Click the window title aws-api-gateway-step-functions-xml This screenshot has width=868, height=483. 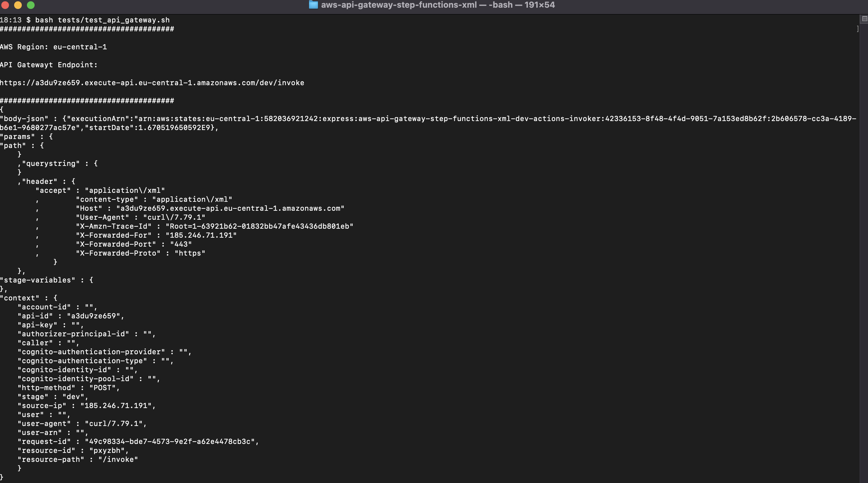(399, 5)
